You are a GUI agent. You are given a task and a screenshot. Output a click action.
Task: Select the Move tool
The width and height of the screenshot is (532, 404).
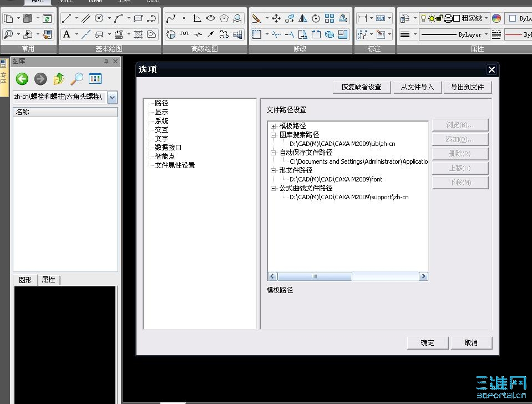click(x=276, y=18)
